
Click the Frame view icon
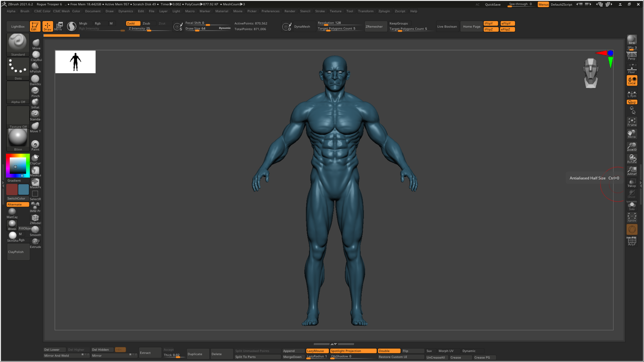coord(632,122)
